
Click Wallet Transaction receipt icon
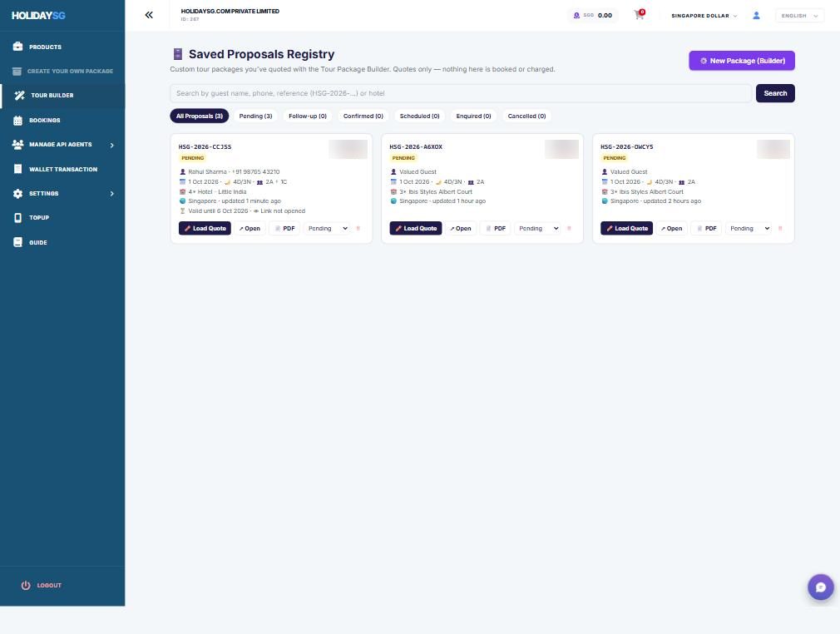pos(17,169)
